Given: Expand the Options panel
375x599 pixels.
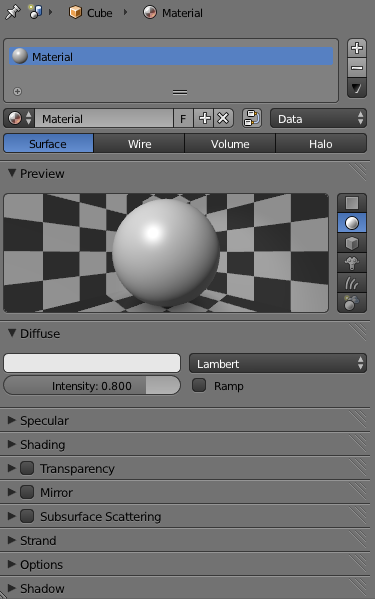Looking at the screenshot, I should (x=12, y=564).
